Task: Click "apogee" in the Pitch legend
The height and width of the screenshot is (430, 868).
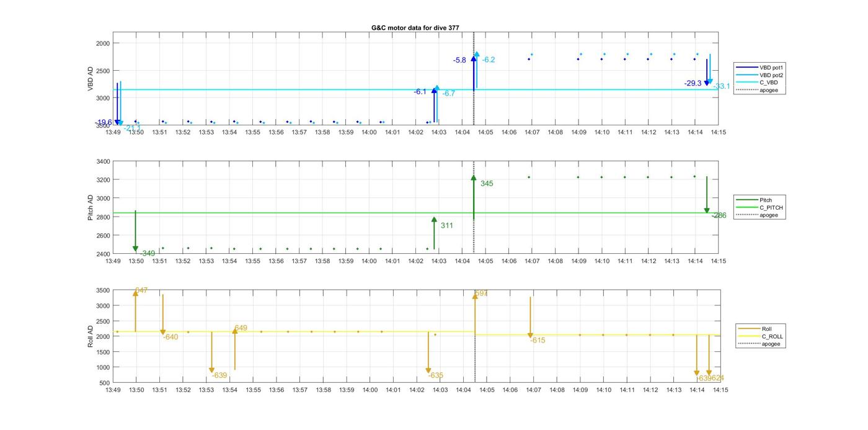Action: tap(756, 215)
